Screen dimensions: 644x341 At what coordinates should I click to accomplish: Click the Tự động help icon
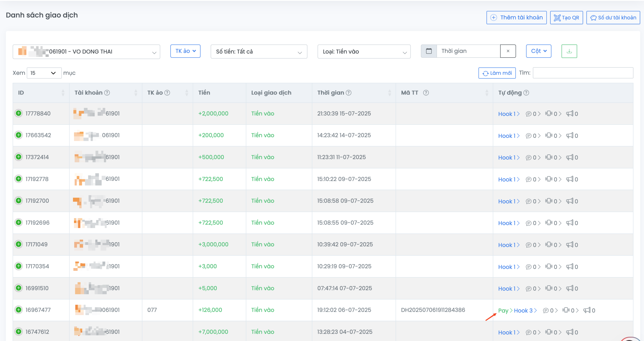[x=526, y=93]
